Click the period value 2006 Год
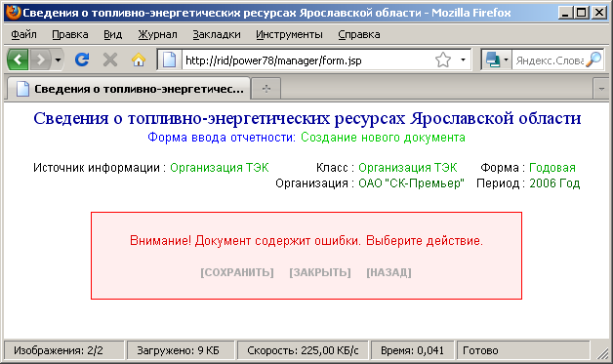This screenshot has width=613, height=364. (554, 183)
